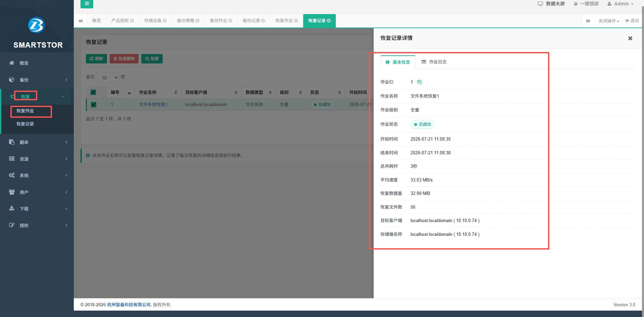Open 恢复作业 in the sidebar submenu
This screenshot has width=644, height=317.
[x=25, y=111]
